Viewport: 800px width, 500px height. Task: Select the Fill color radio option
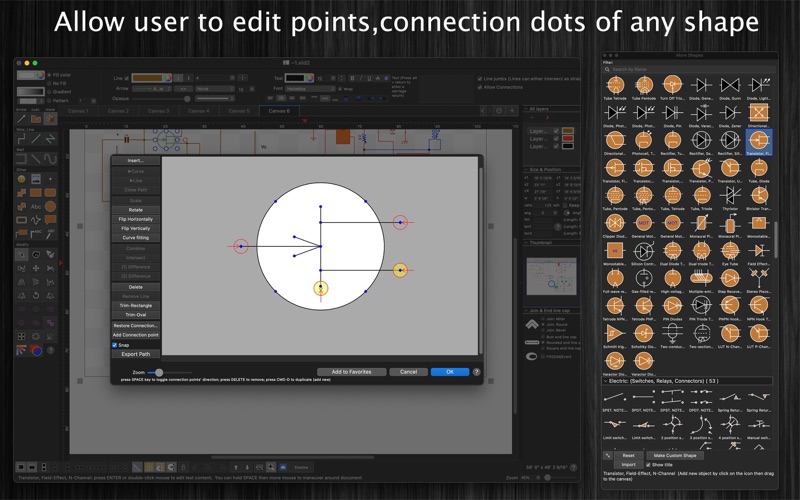49,75
